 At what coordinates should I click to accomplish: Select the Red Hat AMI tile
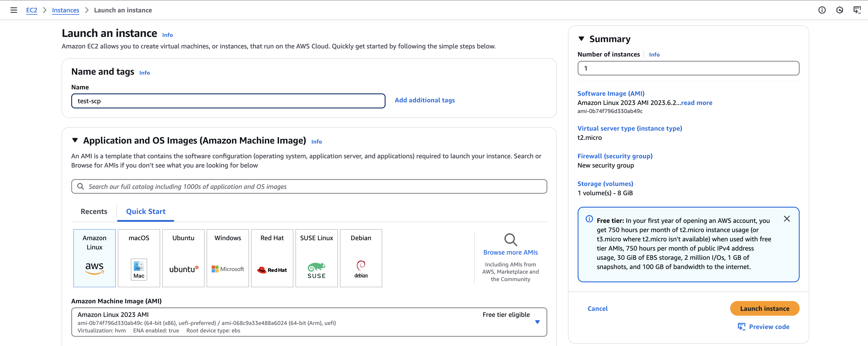point(272,258)
